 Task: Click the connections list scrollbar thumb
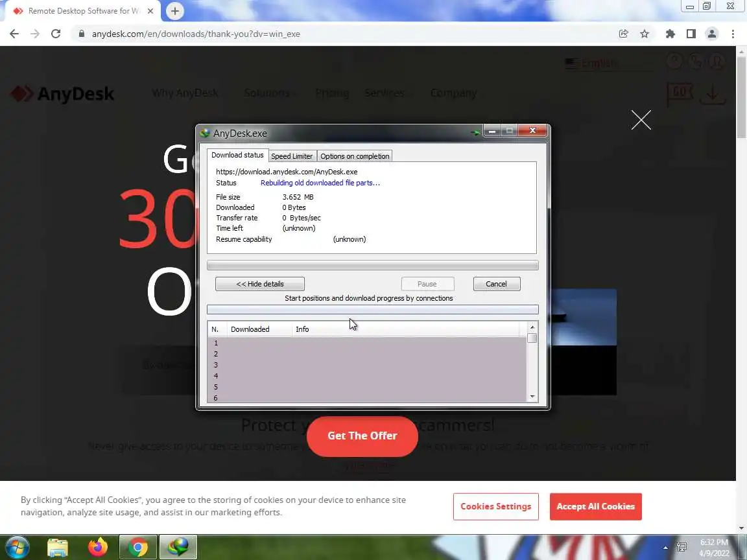(x=532, y=338)
